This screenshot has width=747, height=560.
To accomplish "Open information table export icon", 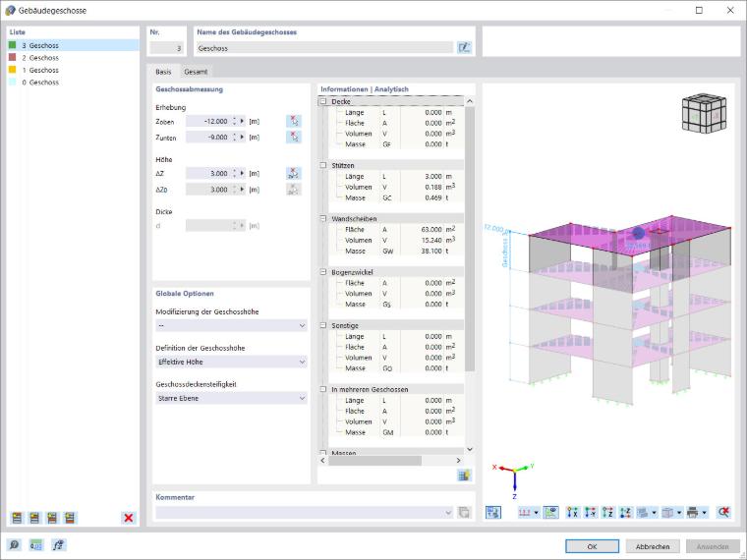I will coord(464,476).
